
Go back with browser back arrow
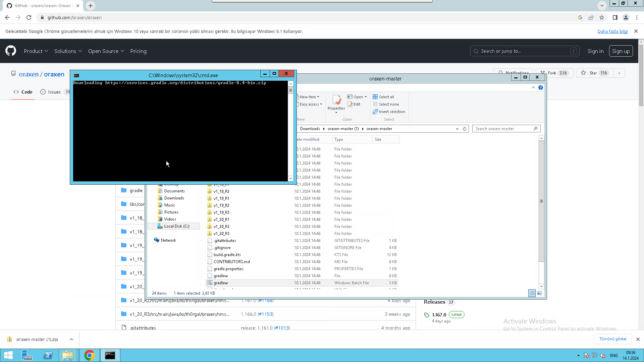tap(7, 17)
